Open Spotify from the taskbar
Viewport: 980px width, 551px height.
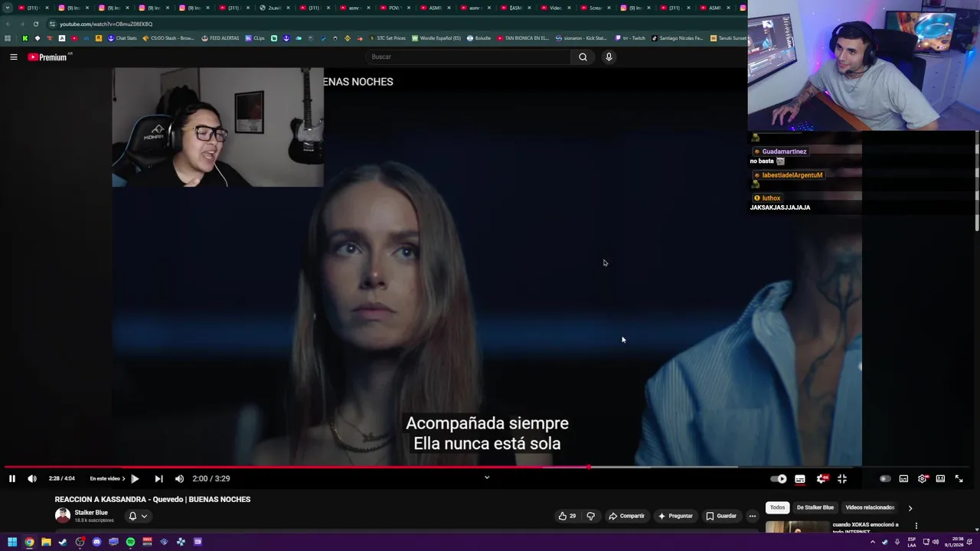click(x=130, y=542)
